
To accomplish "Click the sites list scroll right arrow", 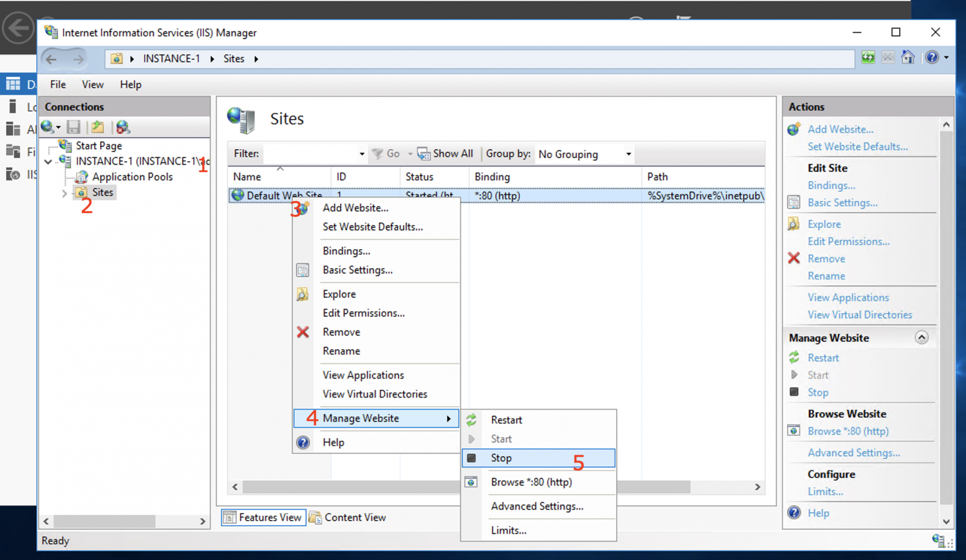I will [758, 487].
